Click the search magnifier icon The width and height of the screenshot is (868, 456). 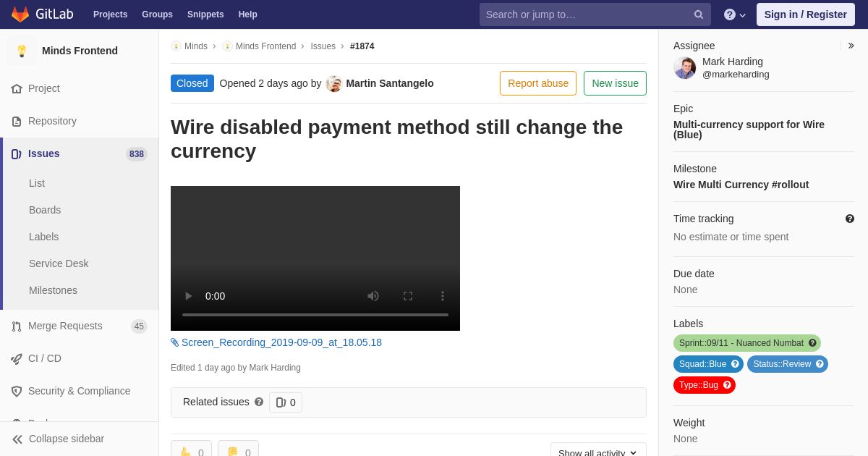pyautogui.click(x=699, y=14)
